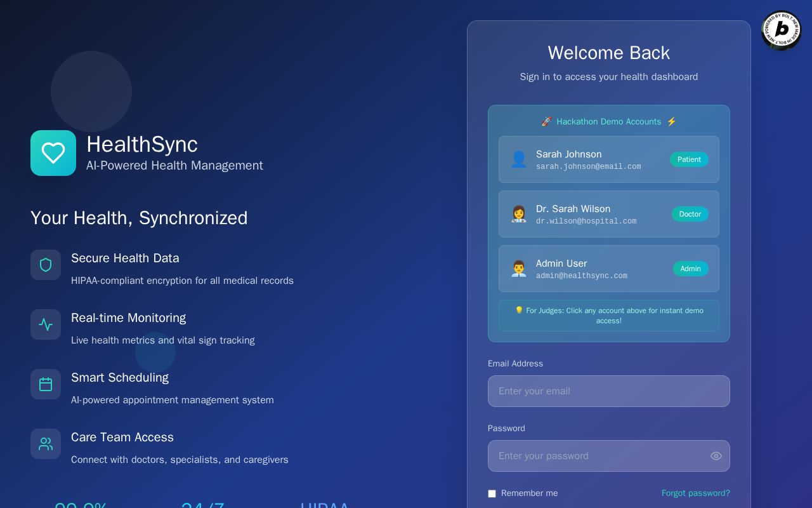Open the Forgot password link

tap(696, 493)
